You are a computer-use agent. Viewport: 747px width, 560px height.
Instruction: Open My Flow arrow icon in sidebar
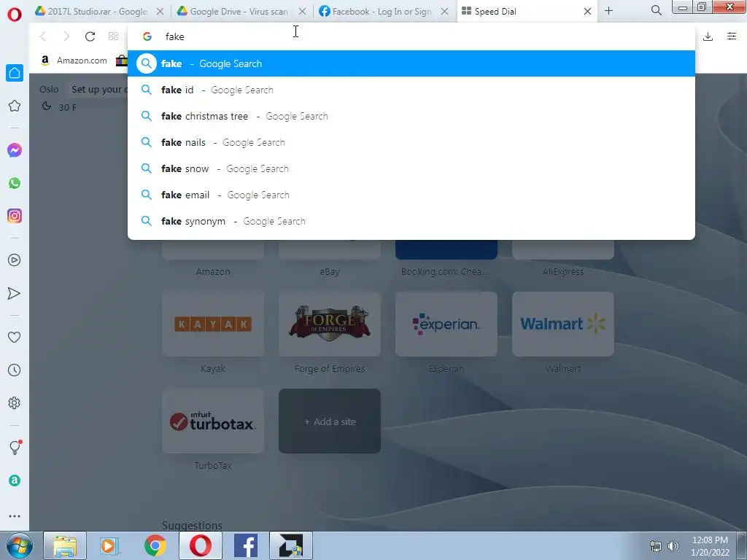click(15, 293)
